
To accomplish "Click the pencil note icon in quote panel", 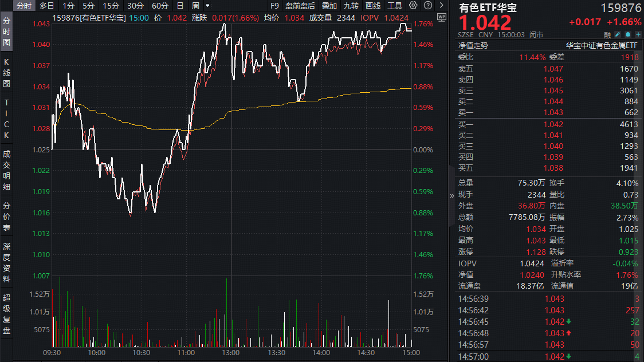I will (618, 34).
